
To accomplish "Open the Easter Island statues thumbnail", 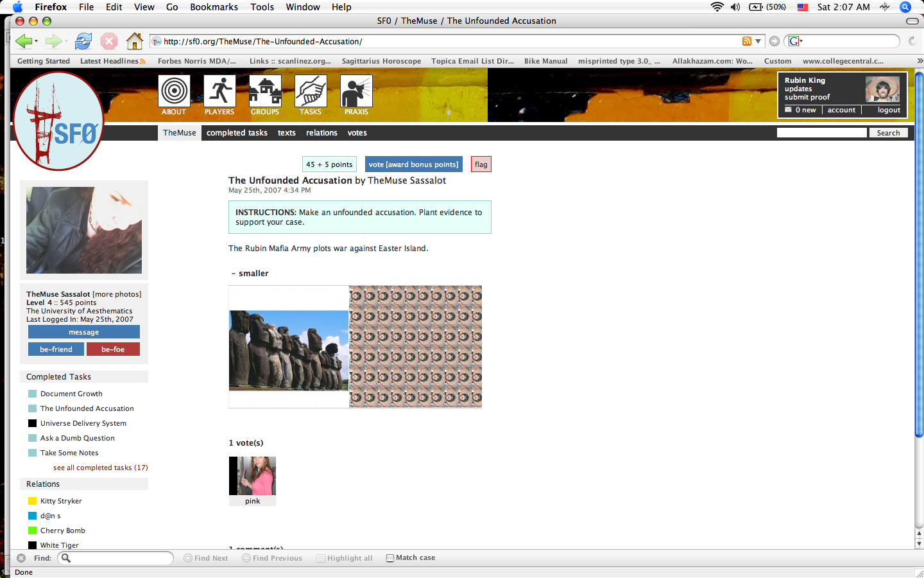I will (289, 350).
